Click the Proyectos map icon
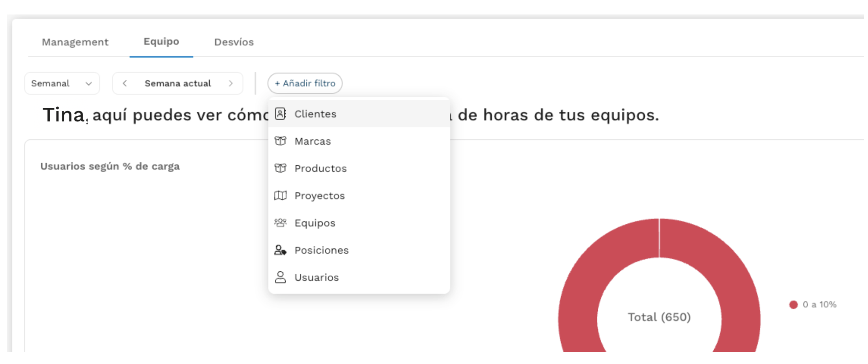 280,195
